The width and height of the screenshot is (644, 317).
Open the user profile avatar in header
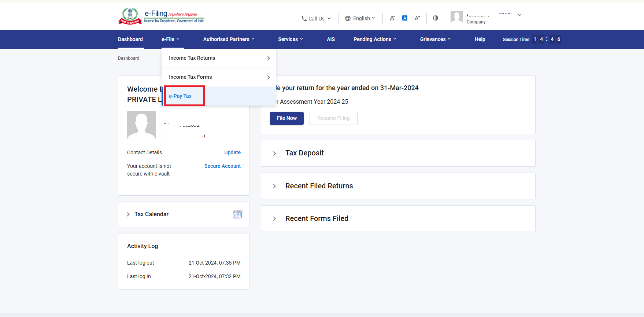(457, 17)
